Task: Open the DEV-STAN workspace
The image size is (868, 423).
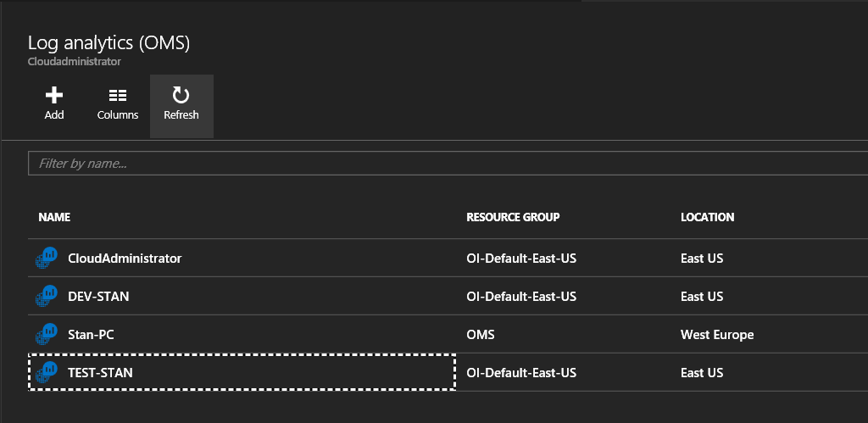Action: [x=98, y=297]
